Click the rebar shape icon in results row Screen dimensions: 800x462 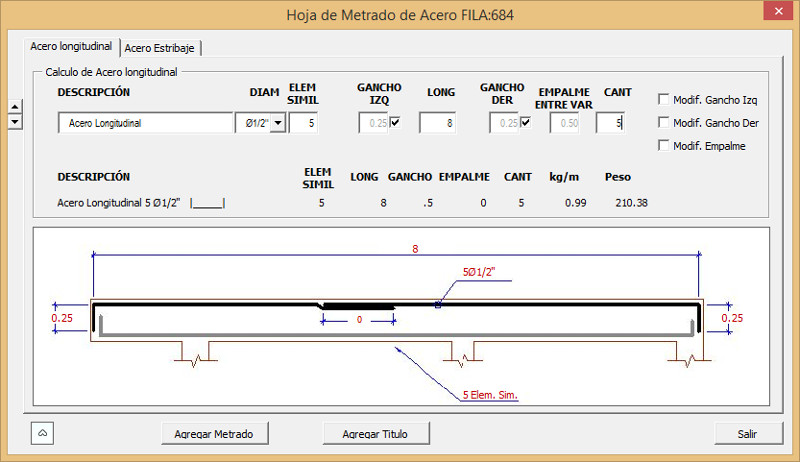[x=208, y=203]
